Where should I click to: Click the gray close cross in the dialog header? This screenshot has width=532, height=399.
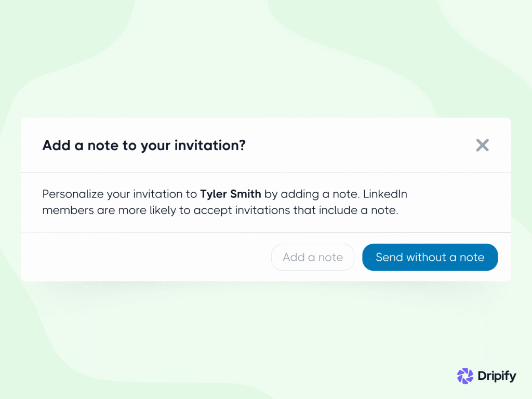click(482, 145)
